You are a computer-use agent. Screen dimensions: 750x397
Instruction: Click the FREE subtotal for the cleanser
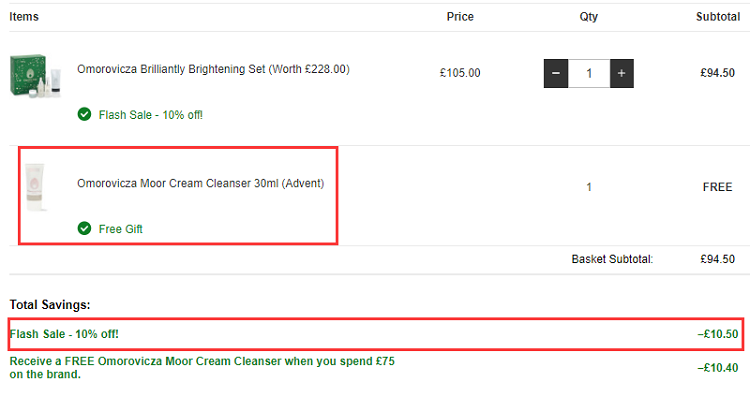coord(717,187)
